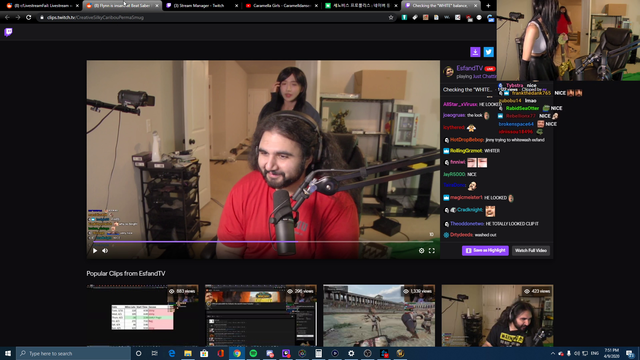Viewport: 640px width, 360px height.
Task: Click the Windows search box
Action: 73,353
